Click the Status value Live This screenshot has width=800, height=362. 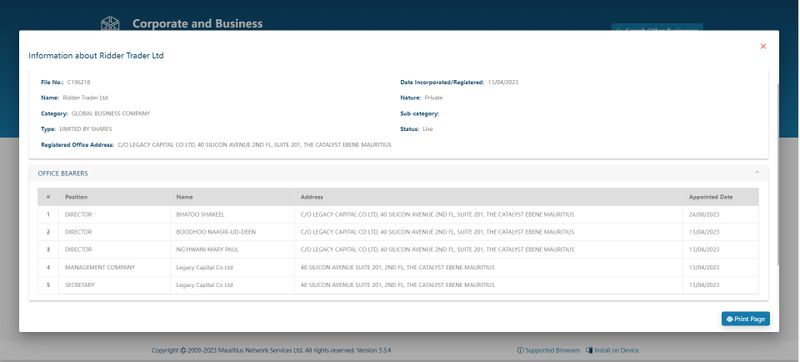tap(428, 129)
